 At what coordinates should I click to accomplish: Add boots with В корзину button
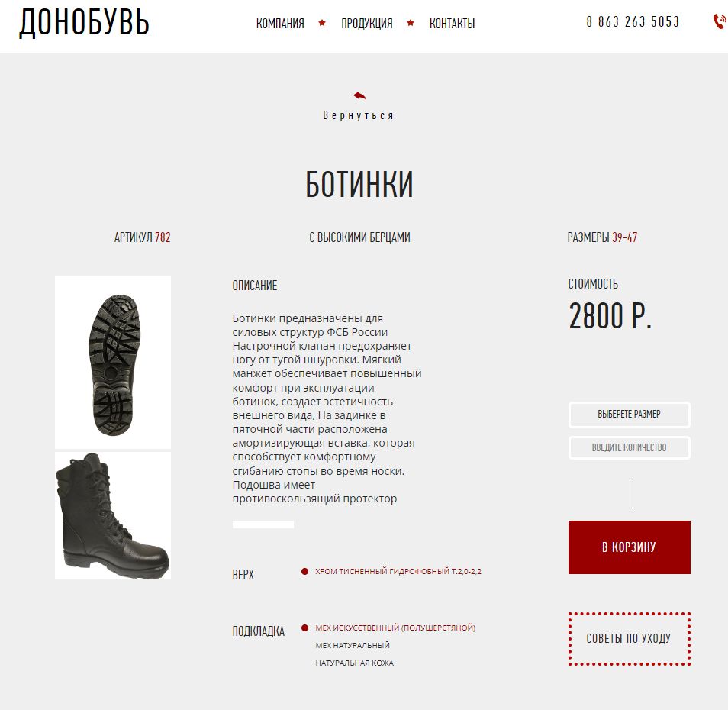click(629, 547)
